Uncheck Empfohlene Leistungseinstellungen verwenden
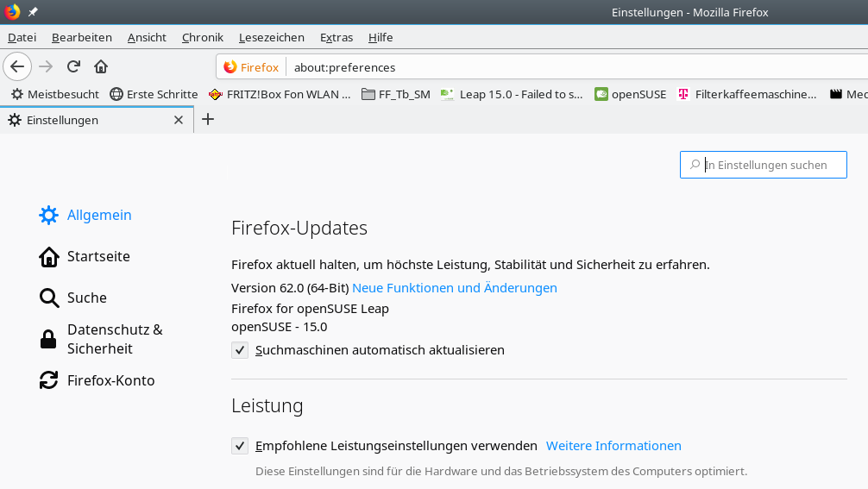The image size is (868, 489). [x=240, y=446]
